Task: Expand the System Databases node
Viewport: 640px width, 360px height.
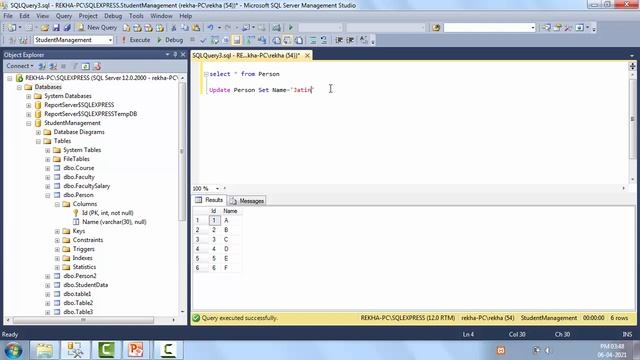Action: (29, 96)
